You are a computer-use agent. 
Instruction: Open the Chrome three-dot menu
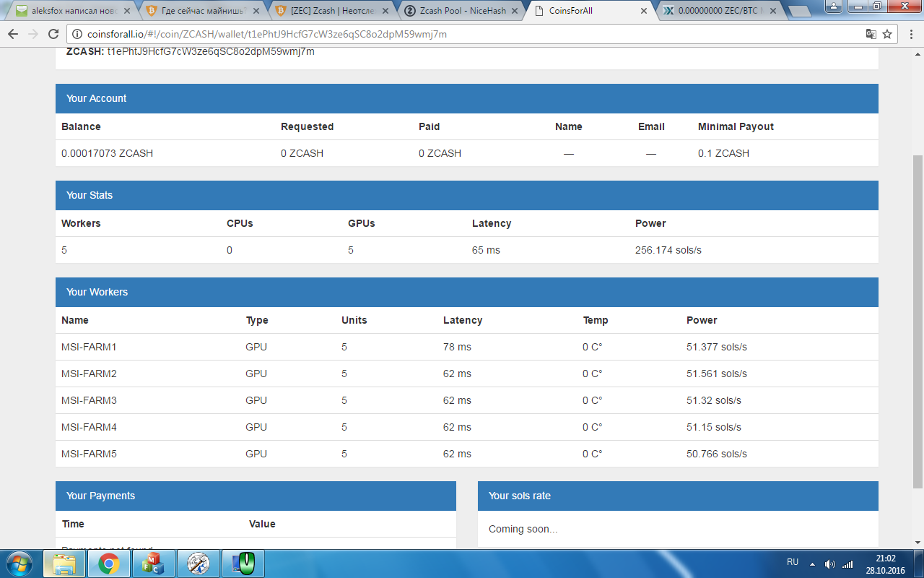(910, 34)
